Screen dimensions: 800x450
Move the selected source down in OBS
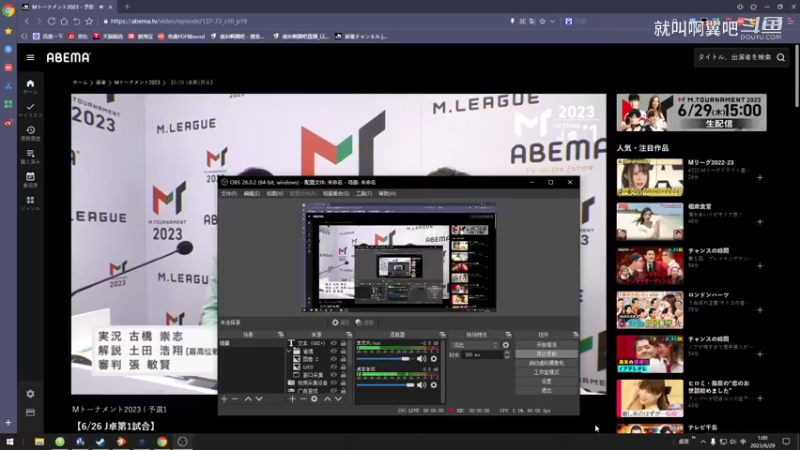click(x=338, y=398)
